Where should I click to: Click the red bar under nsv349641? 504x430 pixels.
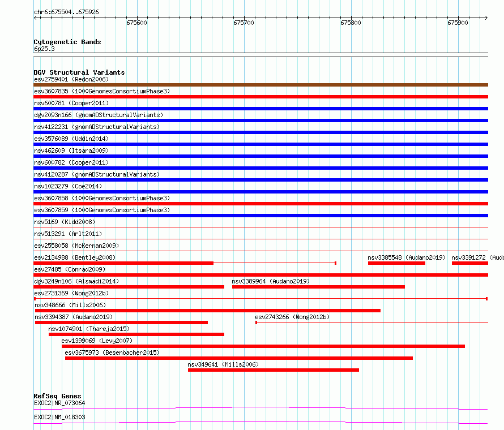(x=273, y=370)
